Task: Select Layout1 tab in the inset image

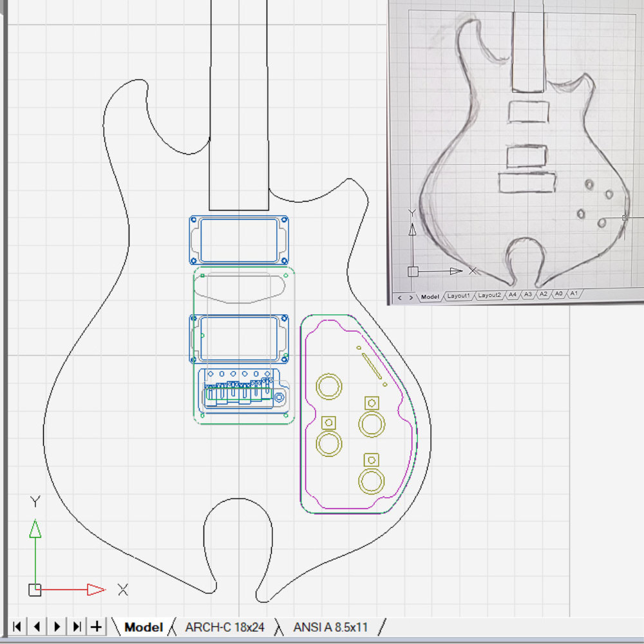Action: coord(459,296)
